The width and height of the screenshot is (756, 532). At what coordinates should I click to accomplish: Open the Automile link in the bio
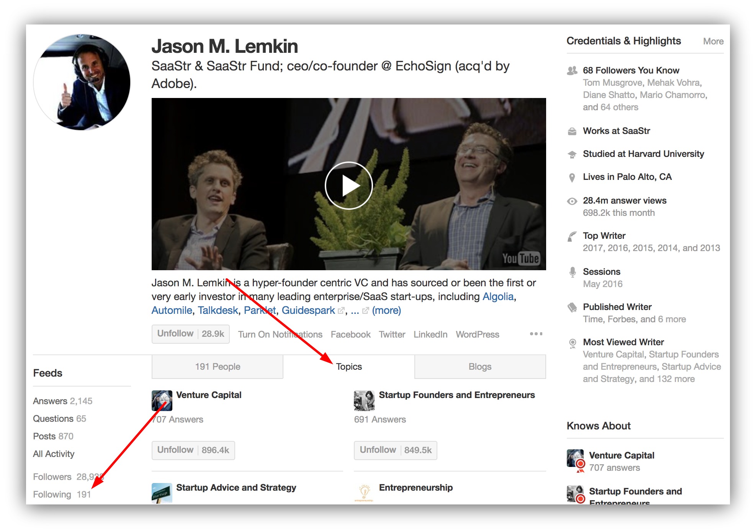[x=172, y=310]
